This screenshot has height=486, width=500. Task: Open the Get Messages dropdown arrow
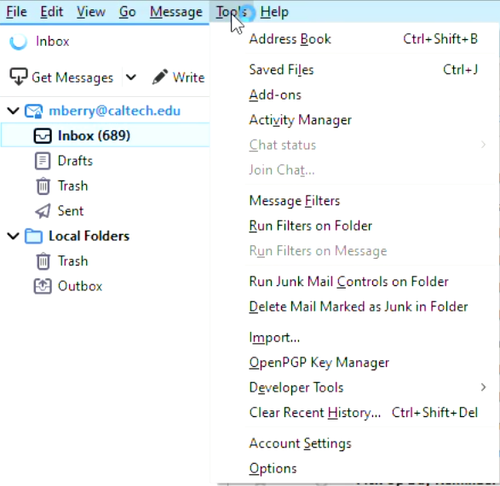pos(131,77)
